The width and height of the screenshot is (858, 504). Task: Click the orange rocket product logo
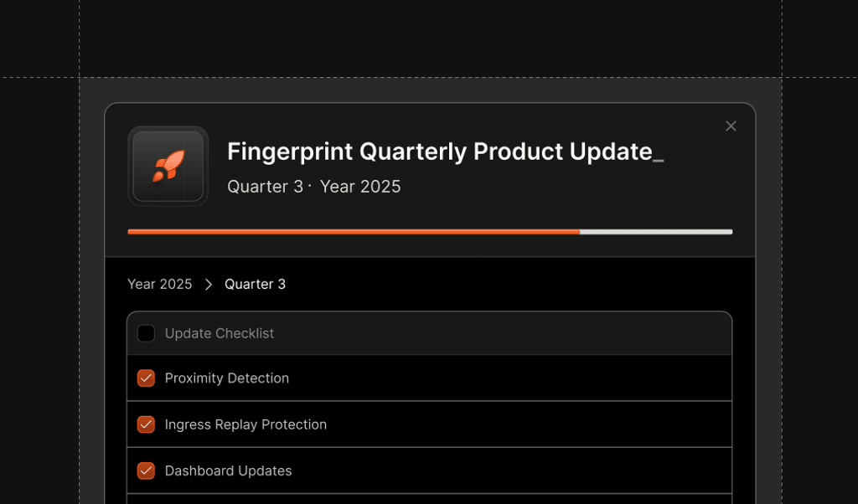(168, 165)
